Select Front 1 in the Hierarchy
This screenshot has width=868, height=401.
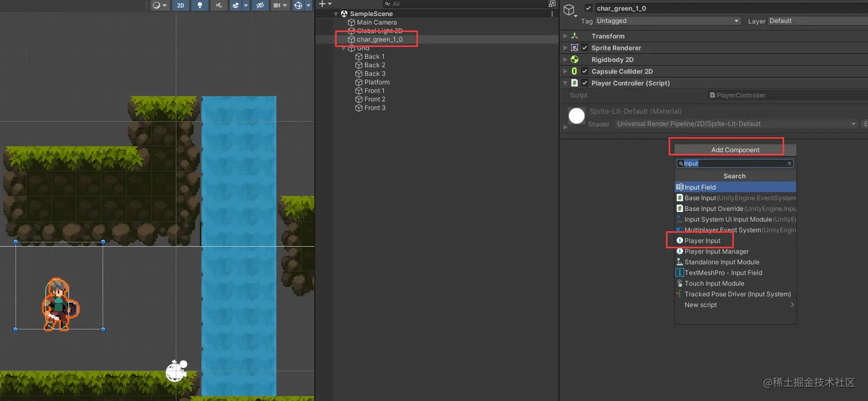(x=374, y=91)
